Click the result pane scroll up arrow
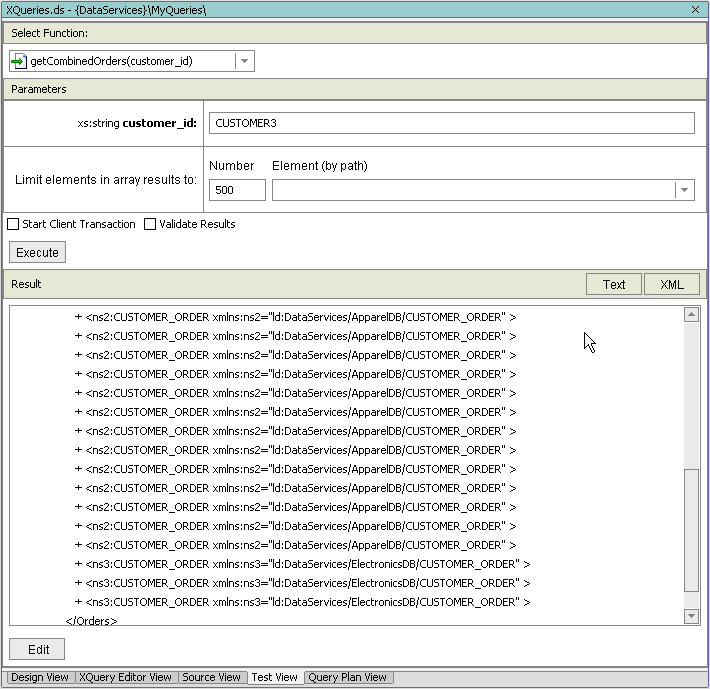The image size is (710, 689). pyautogui.click(x=691, y=314)
